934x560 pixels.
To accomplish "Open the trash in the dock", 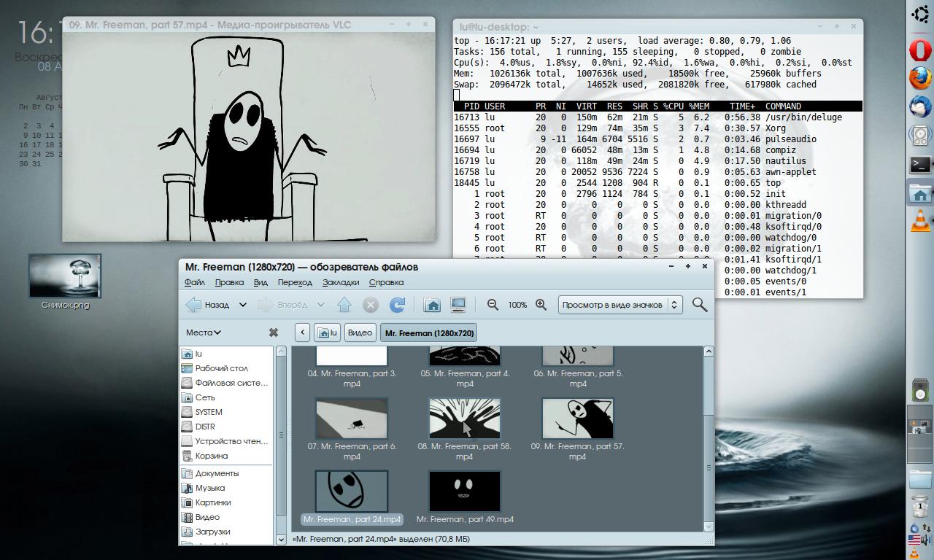I will pos(921,506).
